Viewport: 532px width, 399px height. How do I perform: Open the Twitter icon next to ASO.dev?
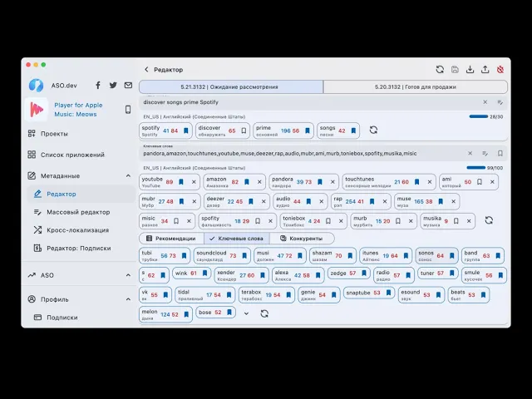[x=113, y=85]
